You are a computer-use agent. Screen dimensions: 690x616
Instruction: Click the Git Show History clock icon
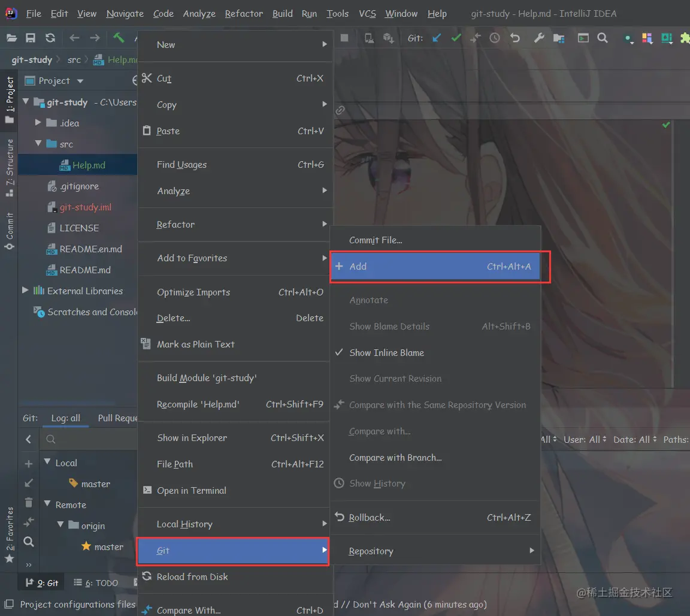[495, 38]
